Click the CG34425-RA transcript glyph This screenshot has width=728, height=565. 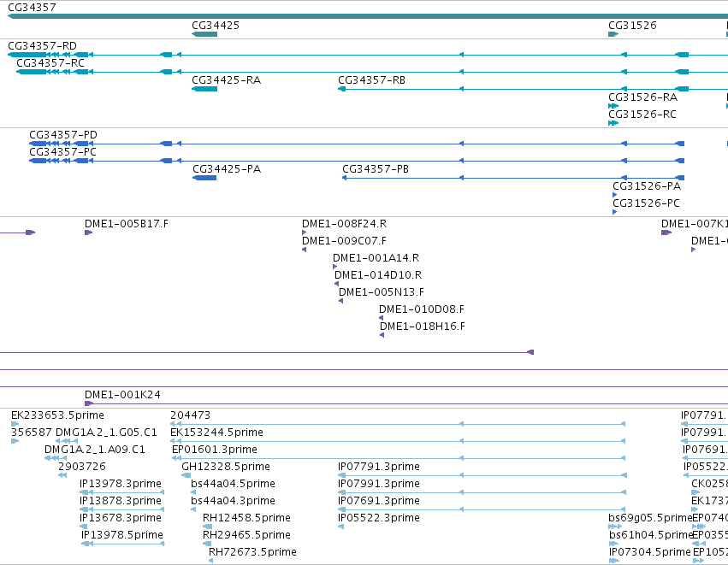[x=204, y=89]
